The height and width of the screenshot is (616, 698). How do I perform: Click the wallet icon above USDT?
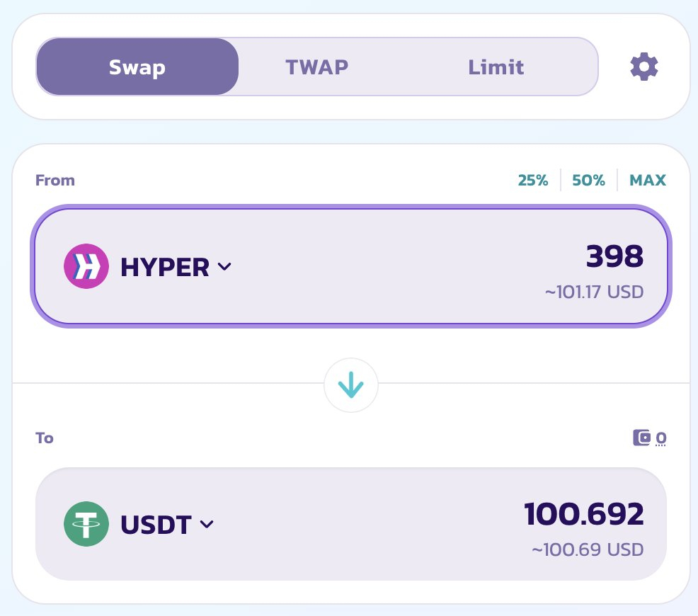click(641, 438)
